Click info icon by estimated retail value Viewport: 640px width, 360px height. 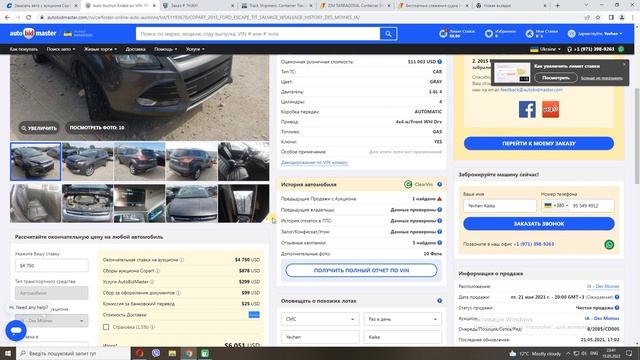tap(440, 62)
